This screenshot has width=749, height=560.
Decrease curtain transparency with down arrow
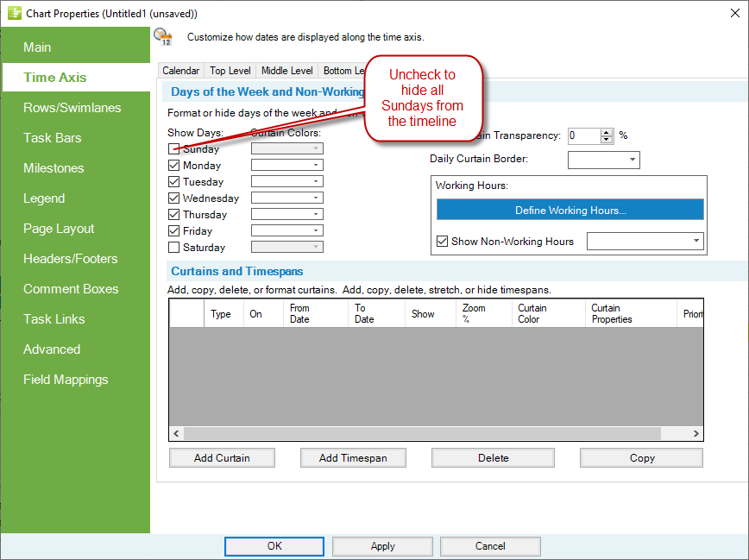click(606, 140)
